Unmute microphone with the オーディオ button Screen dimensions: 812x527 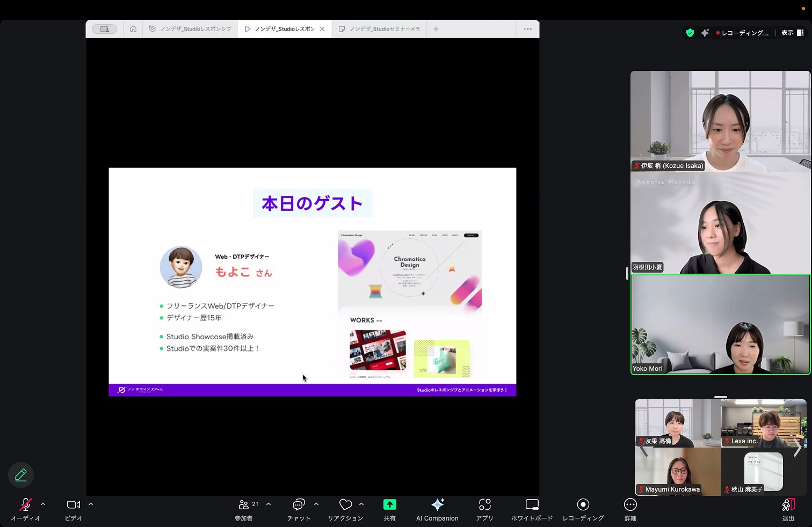click(25, 505)
